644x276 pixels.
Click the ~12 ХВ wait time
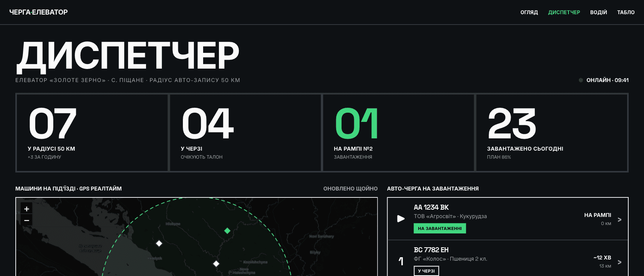coord(602,258)
